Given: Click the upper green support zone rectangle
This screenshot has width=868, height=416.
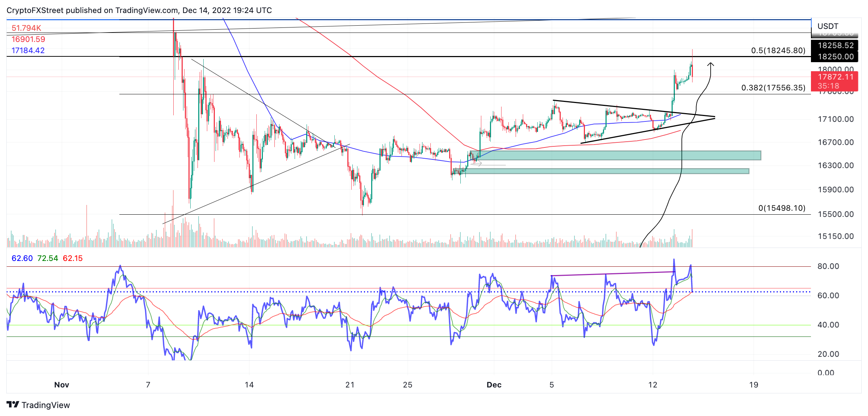Looking at the screenshot, I should point(615,155).
